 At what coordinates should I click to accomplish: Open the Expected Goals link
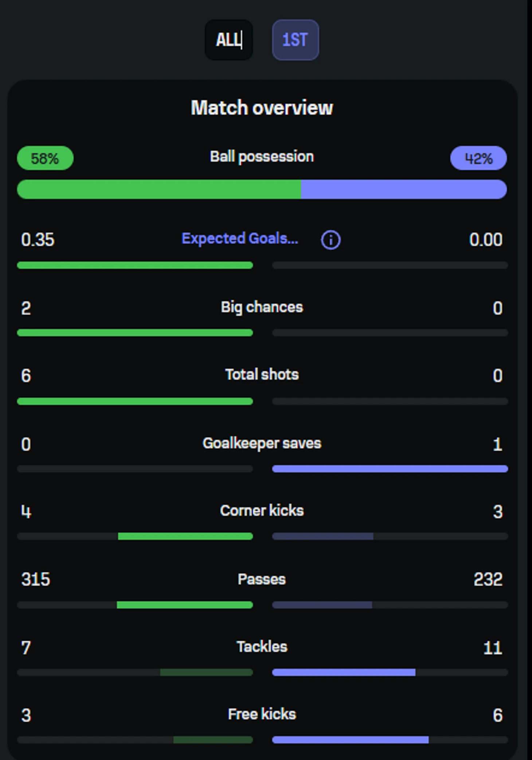pos(240,239)
